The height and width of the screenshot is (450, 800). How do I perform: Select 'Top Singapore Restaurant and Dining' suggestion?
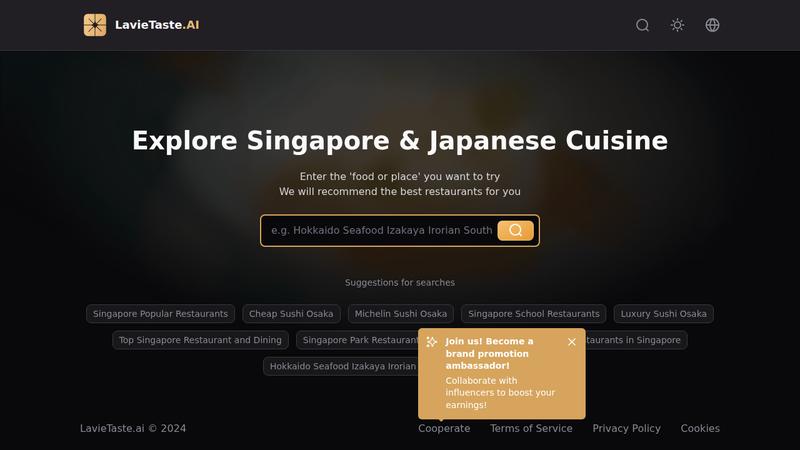[201, 340]
